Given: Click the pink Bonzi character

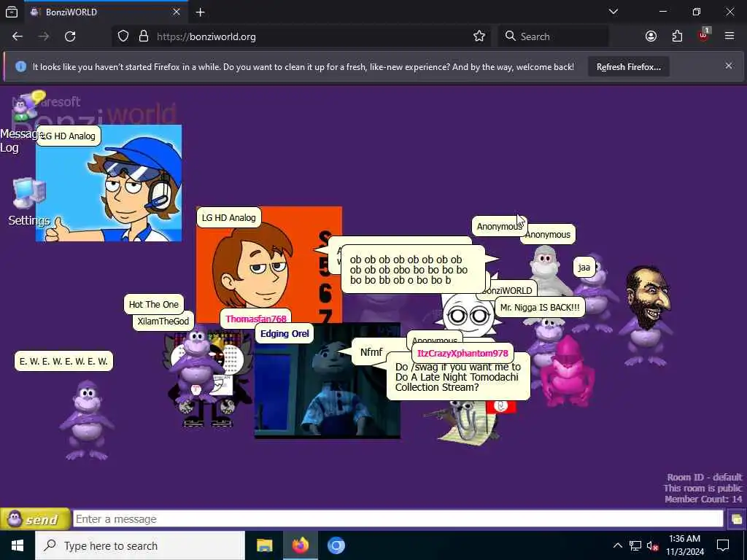Looking at the screenshot, I should 567,370.
